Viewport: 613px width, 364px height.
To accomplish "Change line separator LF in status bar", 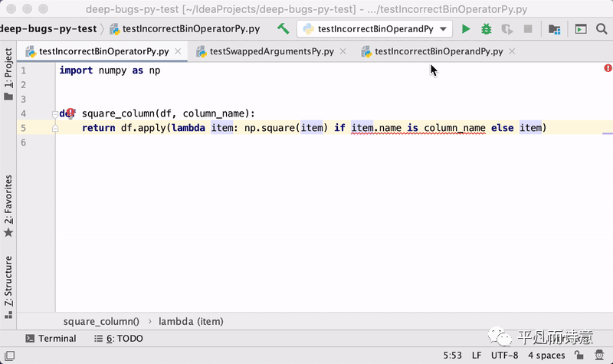I will (x=477, y=356).
